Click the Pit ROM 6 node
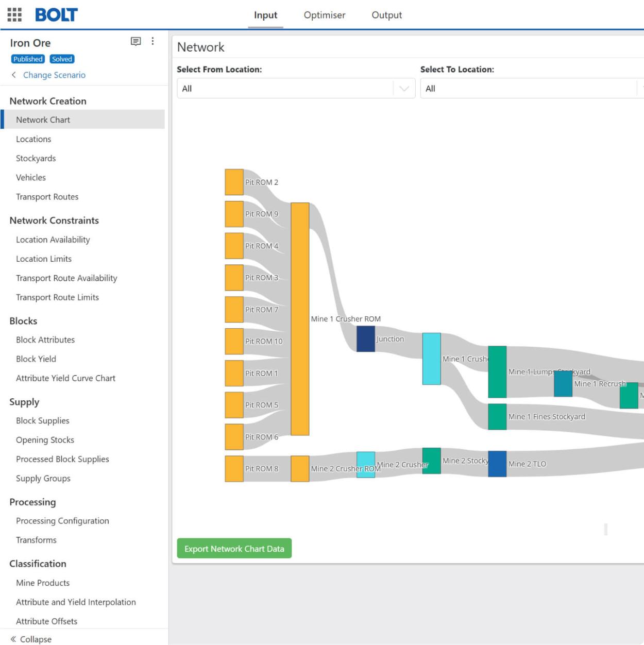 click(234, 437)
